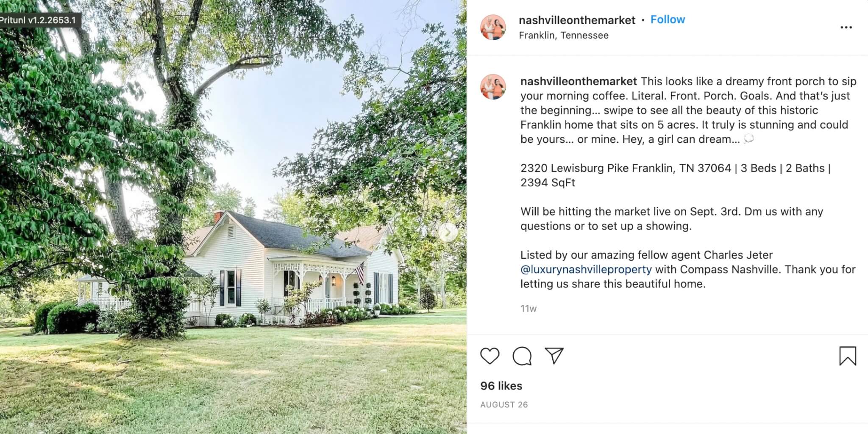Click the header profile avatar
Image resolution: width=868 pixels, height=434 pixels.
pyautogui.click(x=493, y=28)
